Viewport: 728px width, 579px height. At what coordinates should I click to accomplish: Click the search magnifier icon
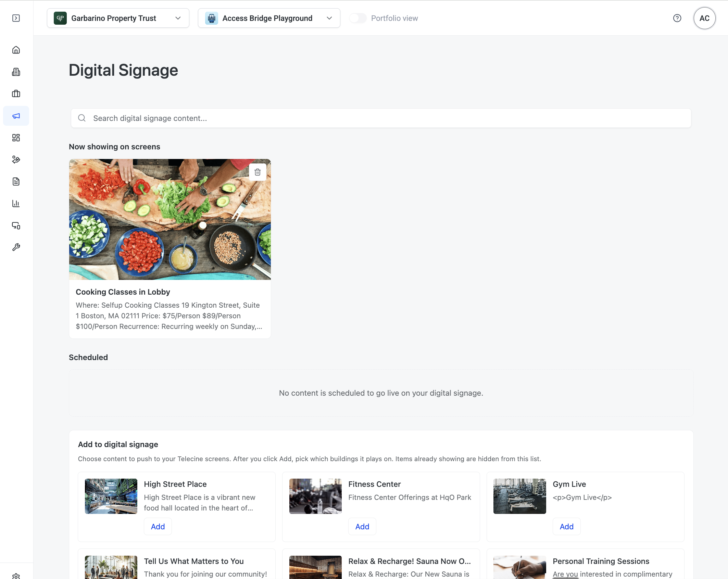coord(82,118)
